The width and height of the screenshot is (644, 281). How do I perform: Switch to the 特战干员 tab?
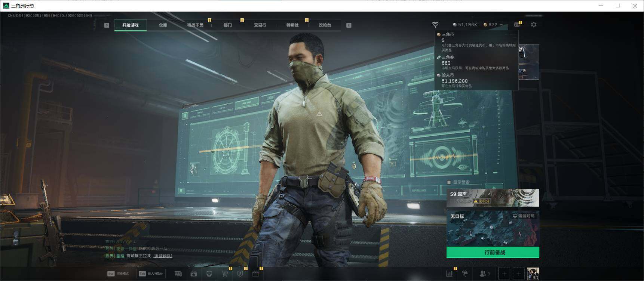tap(195, 25)
